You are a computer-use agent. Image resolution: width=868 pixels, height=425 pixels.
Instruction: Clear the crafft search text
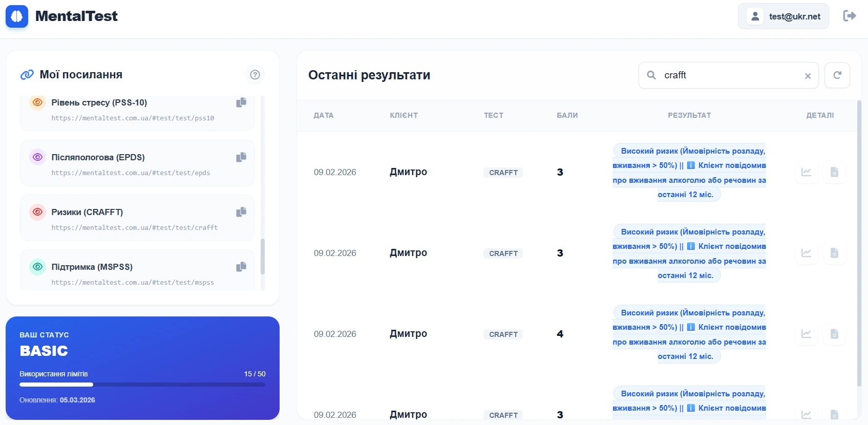click(808, 76)
